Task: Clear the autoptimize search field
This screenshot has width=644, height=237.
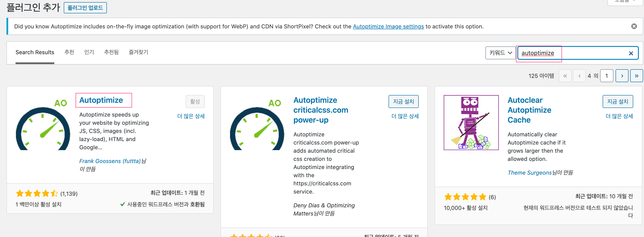Action: point(631,53)
